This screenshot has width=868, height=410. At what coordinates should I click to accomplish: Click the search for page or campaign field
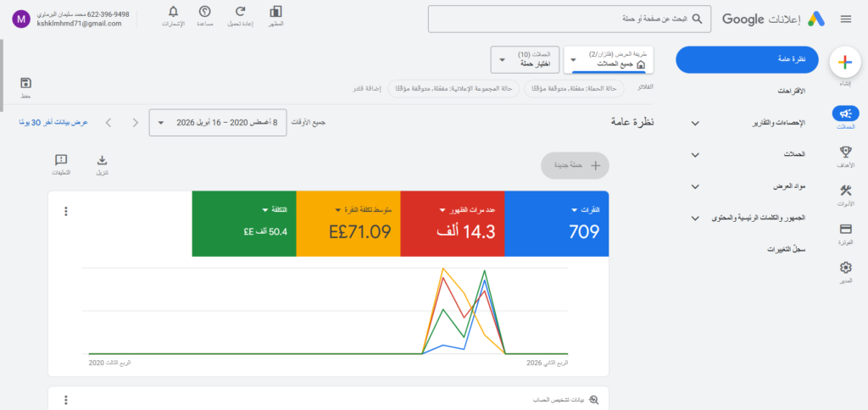coord(568,19)
